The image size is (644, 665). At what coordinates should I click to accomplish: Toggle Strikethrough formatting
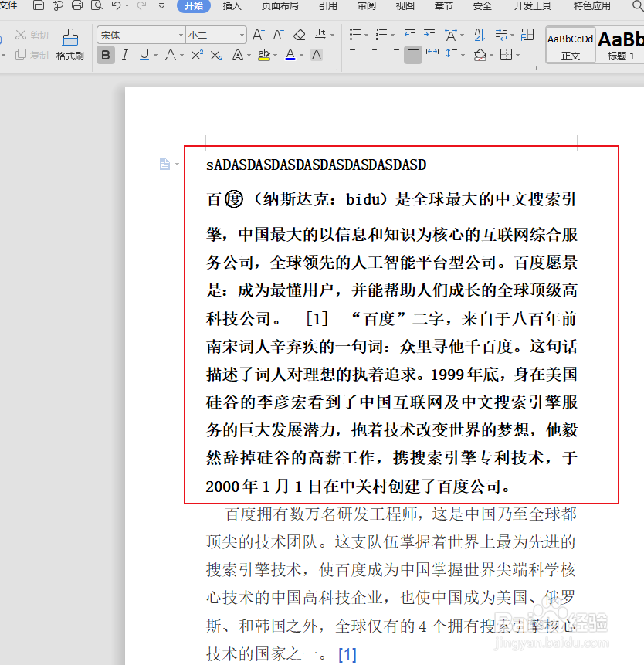pos(171,55)
